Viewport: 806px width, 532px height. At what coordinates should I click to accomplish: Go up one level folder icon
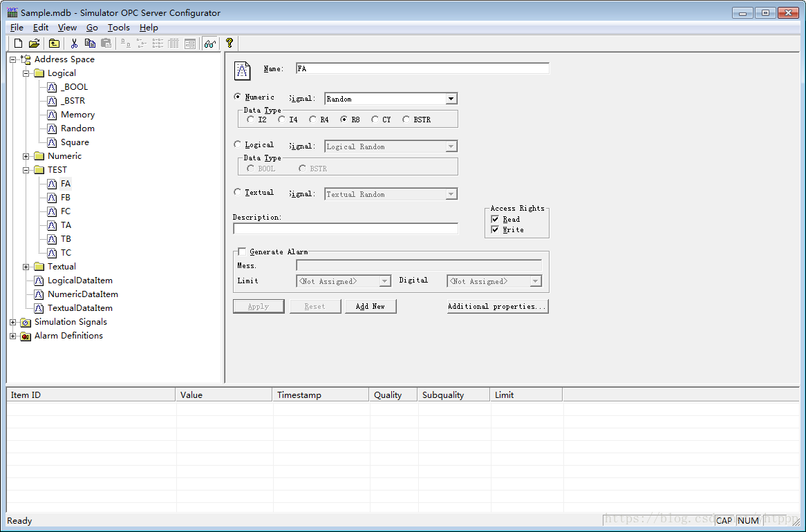(54, 44)
